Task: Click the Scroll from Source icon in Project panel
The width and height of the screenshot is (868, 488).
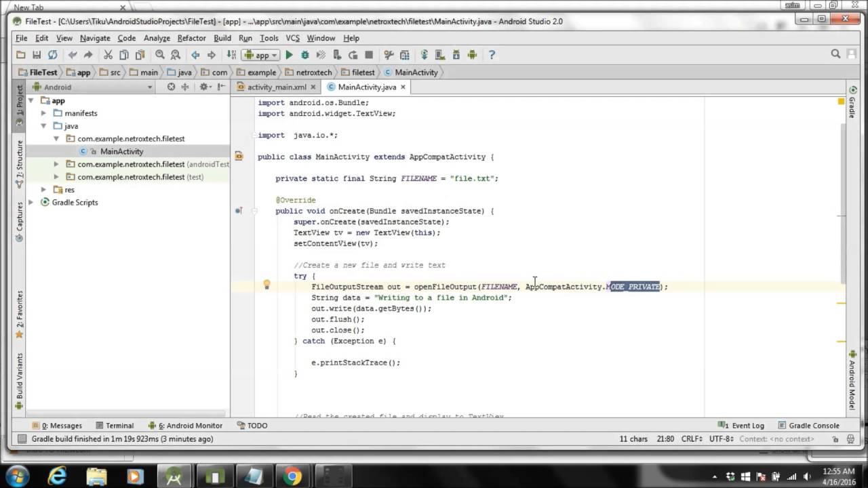Action: (171, 87)
